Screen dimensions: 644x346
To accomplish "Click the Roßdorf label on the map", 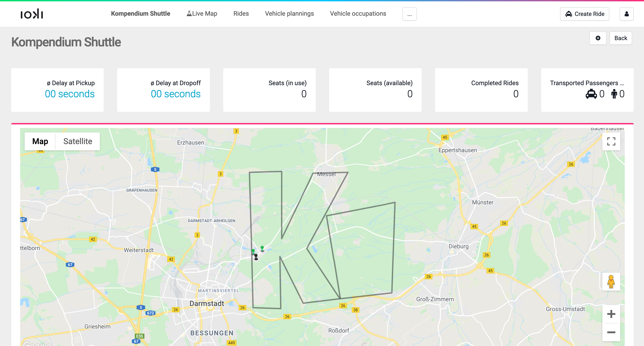I will point(339,331).
